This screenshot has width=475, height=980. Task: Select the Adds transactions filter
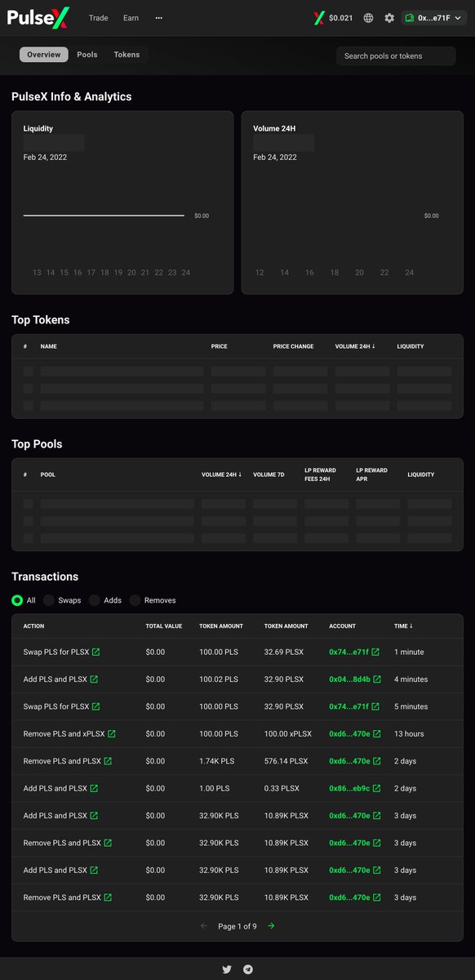[x=95, y=600]
